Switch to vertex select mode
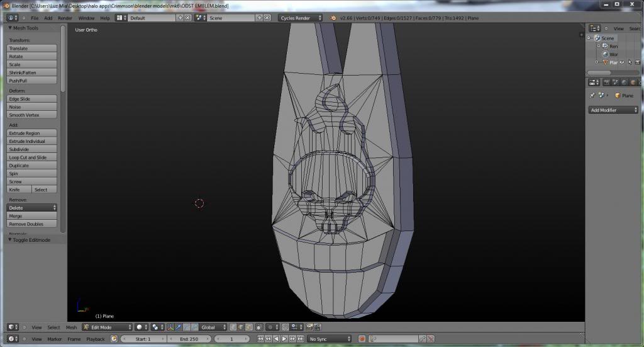The width and height of the screenshot is (644, 347). [233, 327]
